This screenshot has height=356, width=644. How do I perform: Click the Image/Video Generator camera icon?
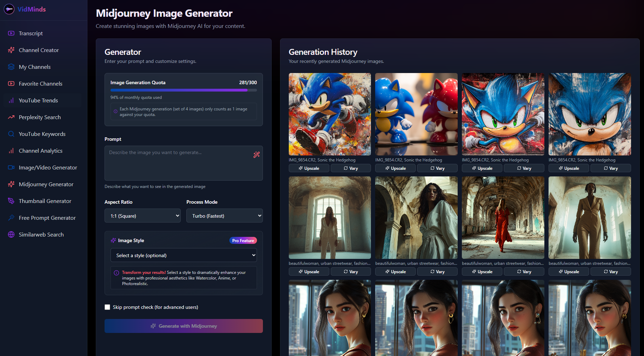(11, 167)
